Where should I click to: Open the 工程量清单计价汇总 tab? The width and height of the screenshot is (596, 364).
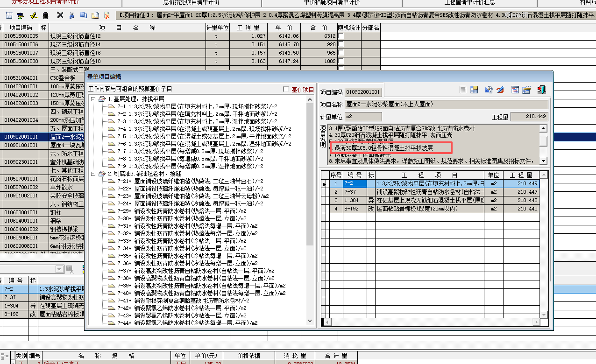click(470, 2)
